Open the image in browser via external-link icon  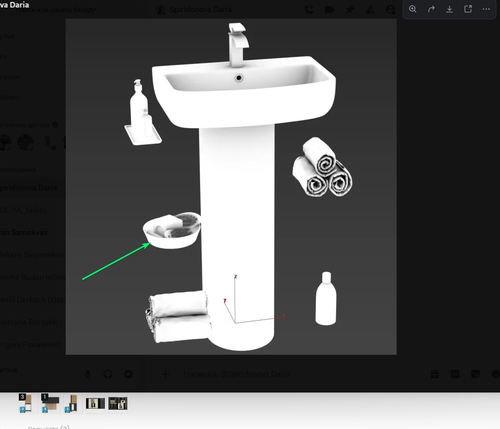[x=468, y=9]
